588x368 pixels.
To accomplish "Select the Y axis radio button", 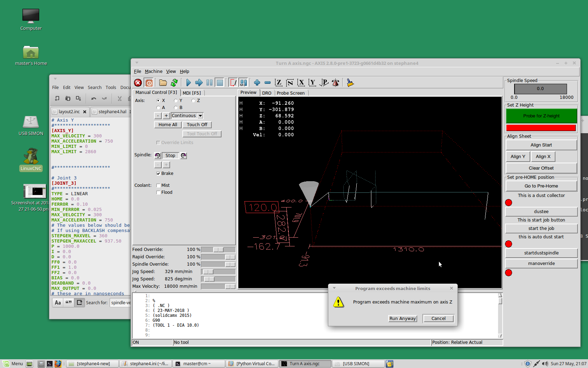I will pyautogui.click(x=176, y=101).
